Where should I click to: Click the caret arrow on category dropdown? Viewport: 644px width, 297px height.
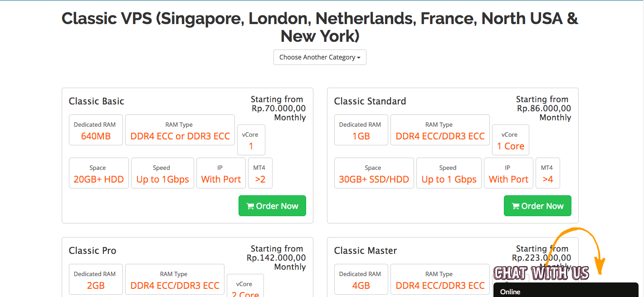click(359, 58)
